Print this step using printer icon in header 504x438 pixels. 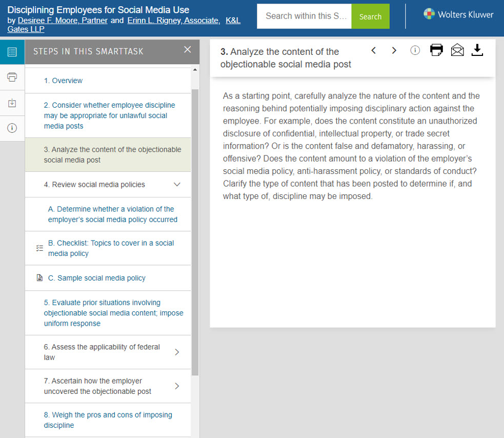[x=436, y=50]
